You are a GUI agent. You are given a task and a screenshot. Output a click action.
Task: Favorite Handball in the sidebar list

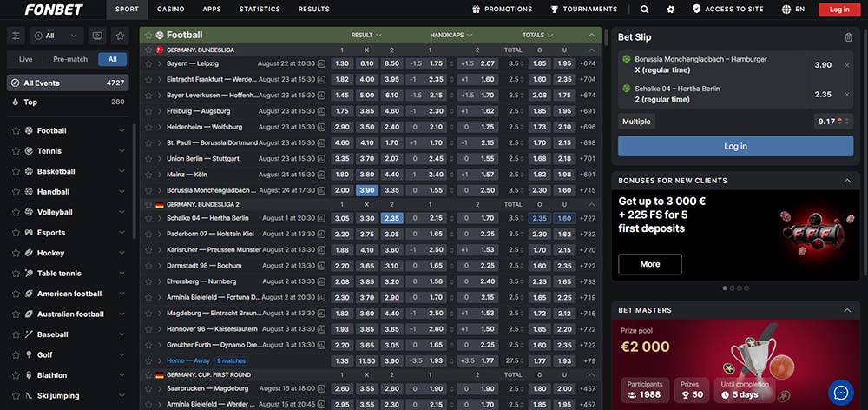pos(16,192)
